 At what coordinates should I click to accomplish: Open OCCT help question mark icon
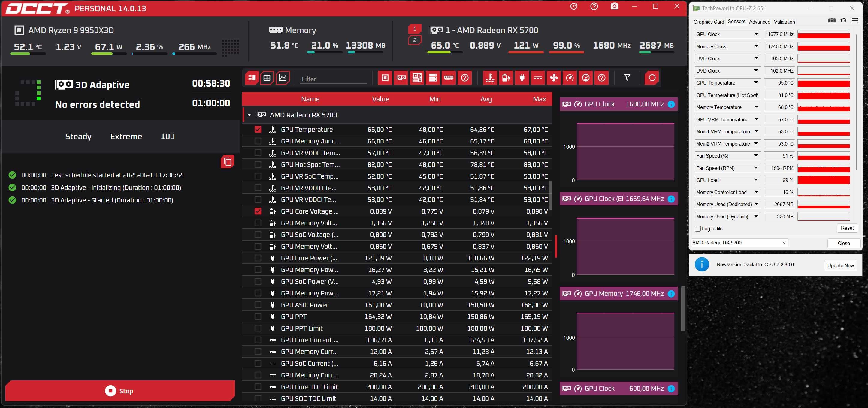pos(594,6)
